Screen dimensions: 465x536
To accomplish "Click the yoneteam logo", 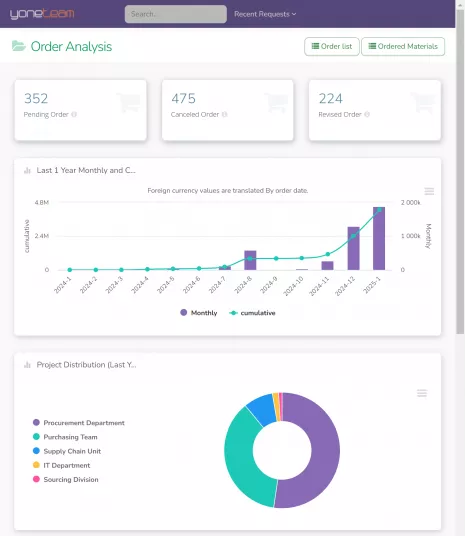I will click(x=42, y=14).
